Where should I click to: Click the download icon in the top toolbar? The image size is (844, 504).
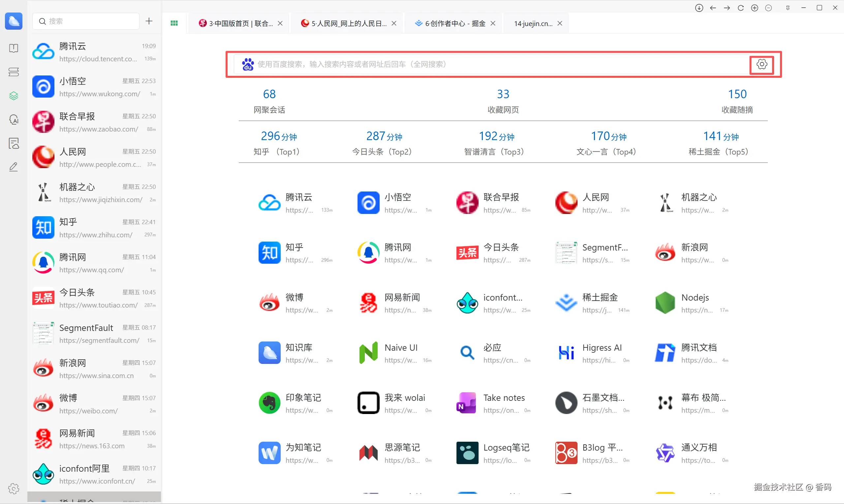click(x=699, y=8)
